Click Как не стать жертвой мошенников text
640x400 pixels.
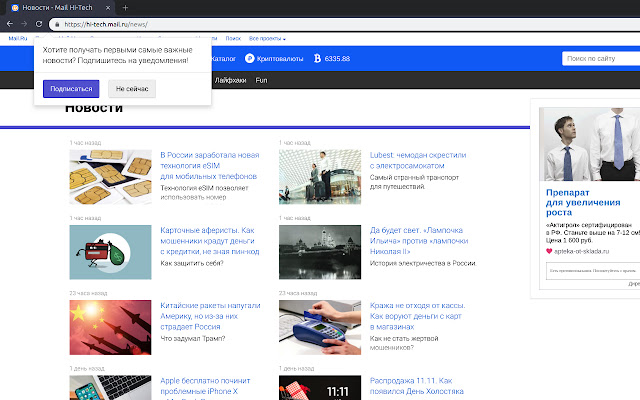(404, 343)
